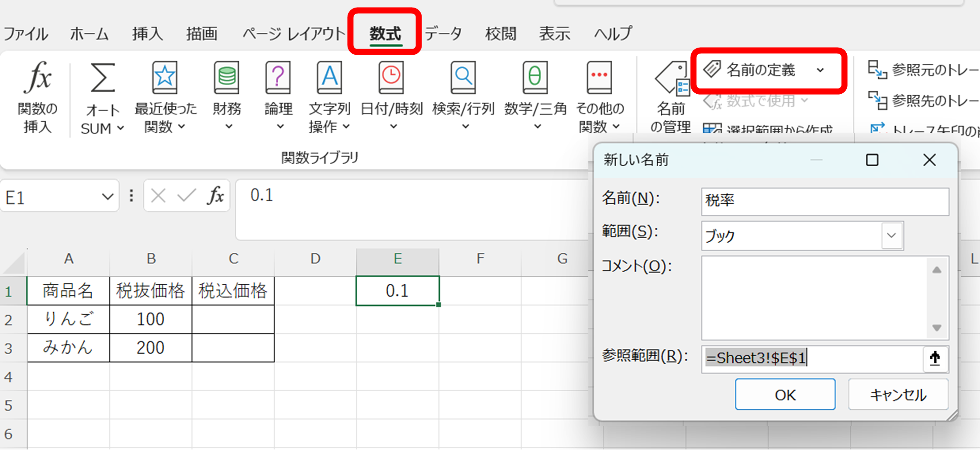Open the 数学/三角 math functions icon
980x453 pixels.
click(x=535, y=79)
